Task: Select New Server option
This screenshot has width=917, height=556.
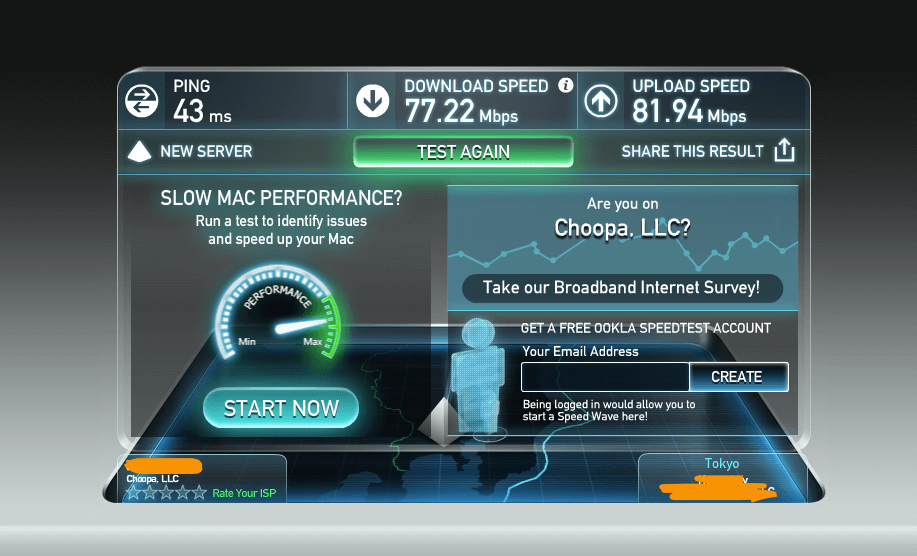Action: pyautogui.click(x=206, y=151)
